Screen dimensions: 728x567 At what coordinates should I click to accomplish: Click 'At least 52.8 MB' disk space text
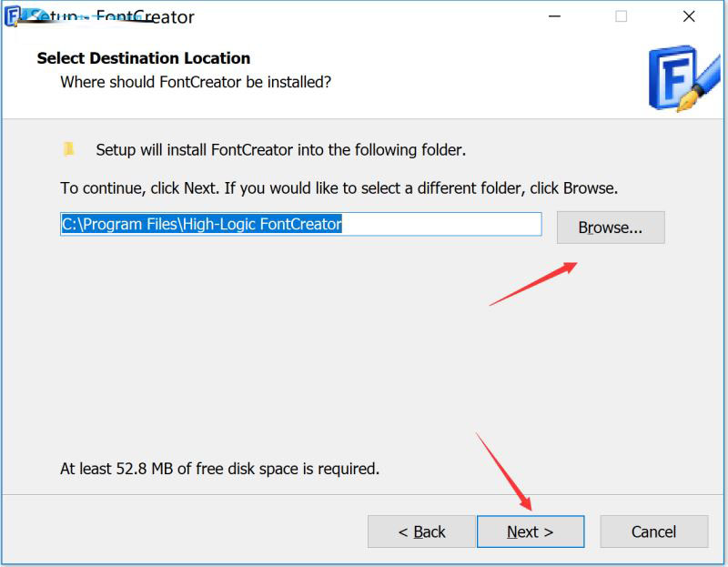pos(219,469)
